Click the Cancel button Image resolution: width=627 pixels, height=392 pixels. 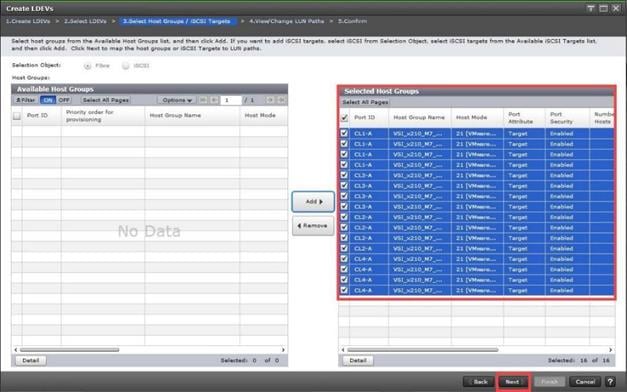(x=585, y=382)
